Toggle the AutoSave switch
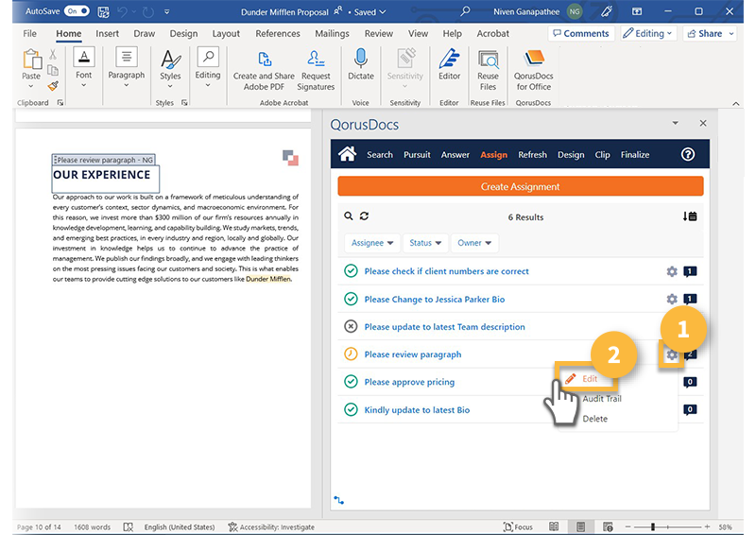The width and height of the screenshot is (756, 535). click(77, 11)
